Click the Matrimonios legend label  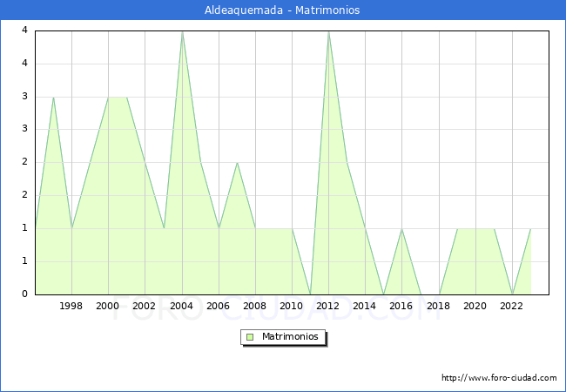tap(290, 336)
